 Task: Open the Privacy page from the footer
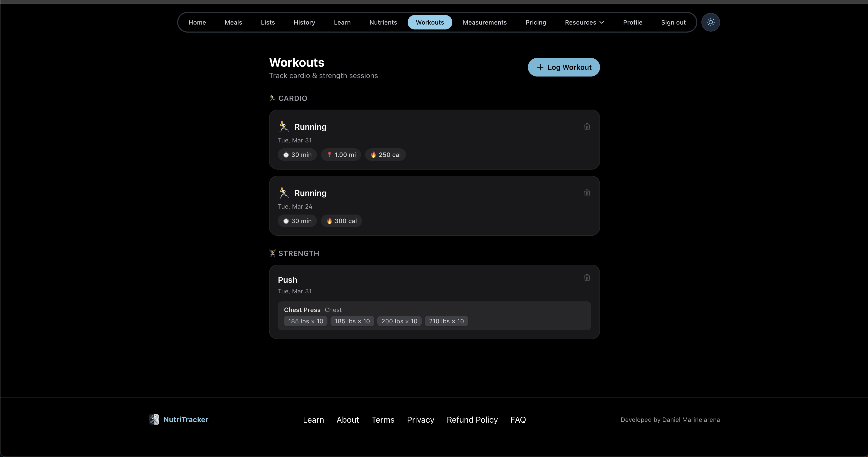click(x=420, y=419)
